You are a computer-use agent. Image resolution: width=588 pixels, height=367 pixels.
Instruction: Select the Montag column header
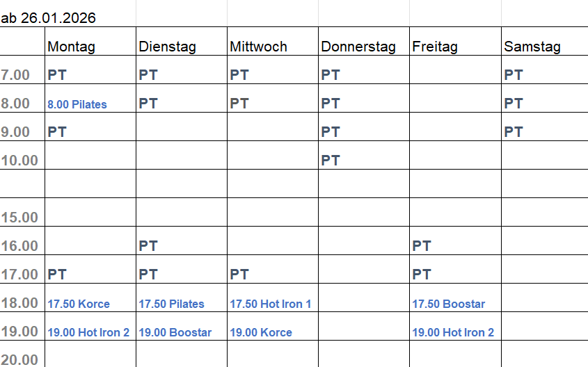pos(71,47)
